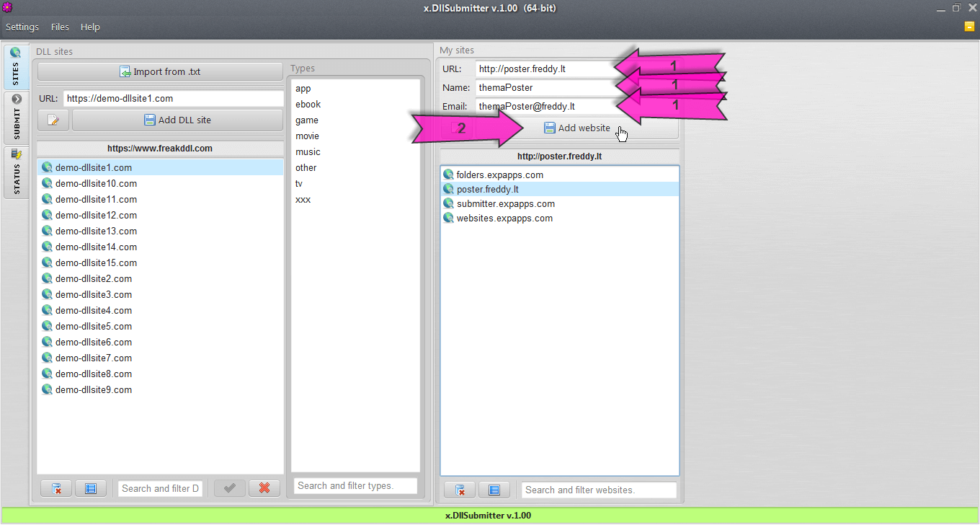The height and width of the screenshot is (525, 980).
Task: Focus the Search and filter websites field
Action: point(598,490)
